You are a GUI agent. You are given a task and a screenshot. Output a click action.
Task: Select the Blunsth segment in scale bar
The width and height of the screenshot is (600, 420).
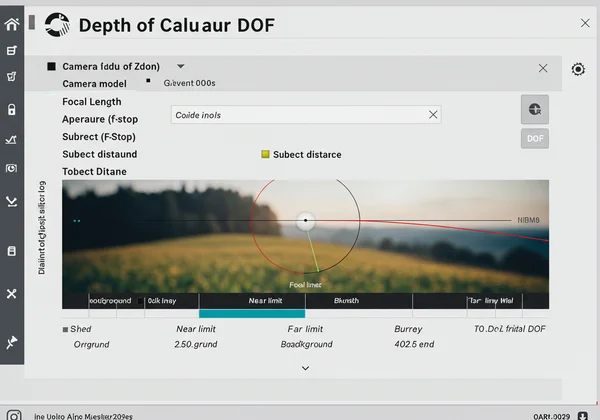[x=346, y=300]
